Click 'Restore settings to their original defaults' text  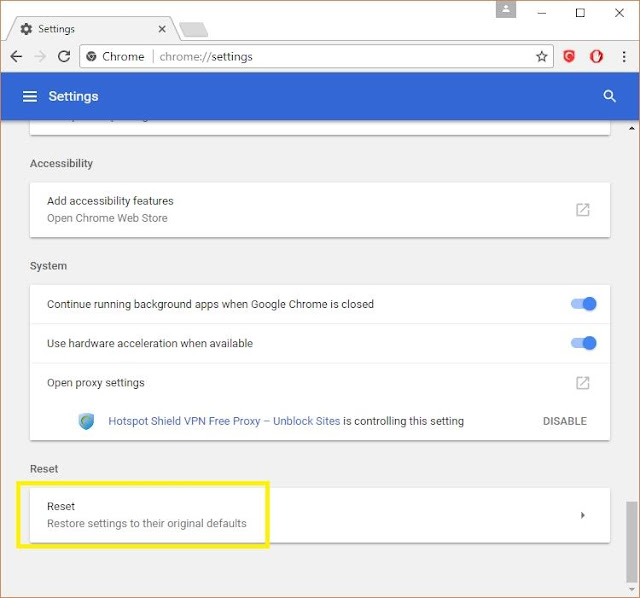pyautogui.click(x=147, y=523)
